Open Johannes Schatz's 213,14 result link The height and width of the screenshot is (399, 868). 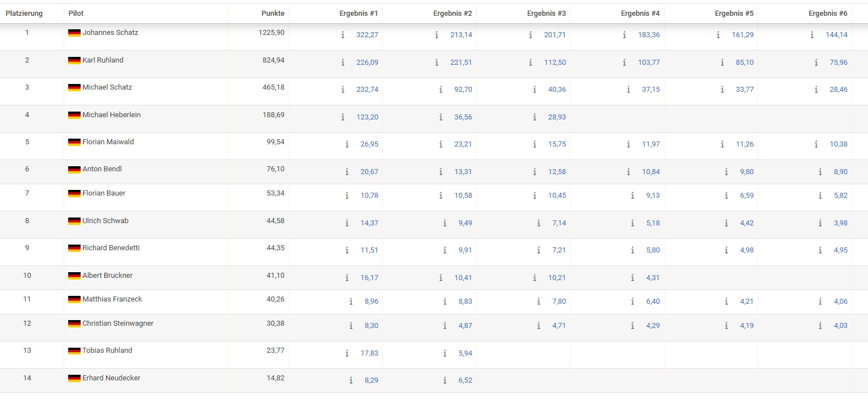[461, 35]
